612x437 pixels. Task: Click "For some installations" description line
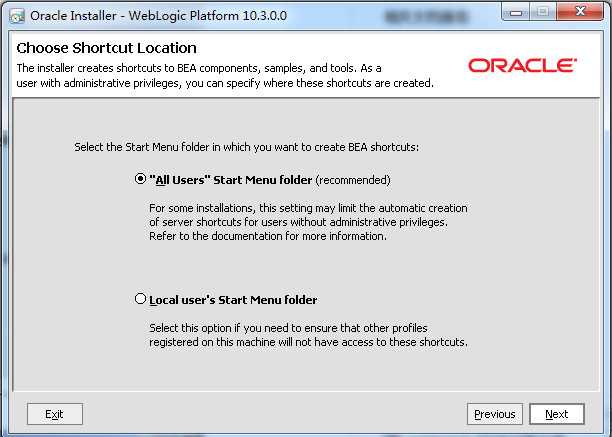coord(308,208)
